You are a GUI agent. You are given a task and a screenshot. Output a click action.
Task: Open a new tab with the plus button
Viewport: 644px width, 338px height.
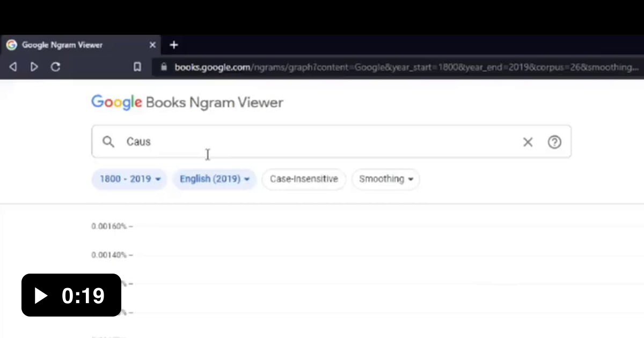point(173,45)
